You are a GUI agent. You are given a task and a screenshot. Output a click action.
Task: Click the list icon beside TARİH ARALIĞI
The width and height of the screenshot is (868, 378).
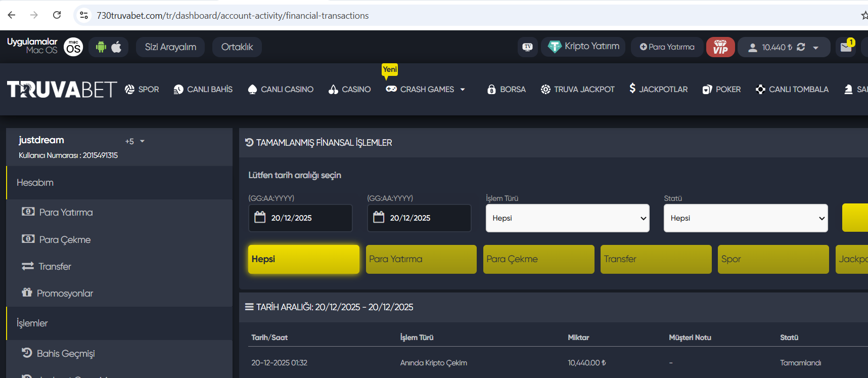pos(249,307)
